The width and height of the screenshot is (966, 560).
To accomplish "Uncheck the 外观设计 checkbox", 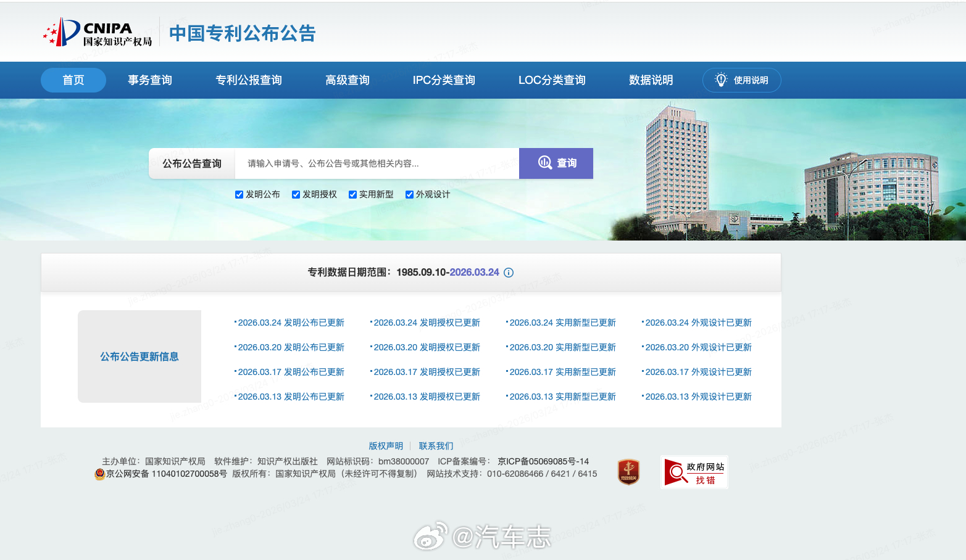I will [409, 194].
